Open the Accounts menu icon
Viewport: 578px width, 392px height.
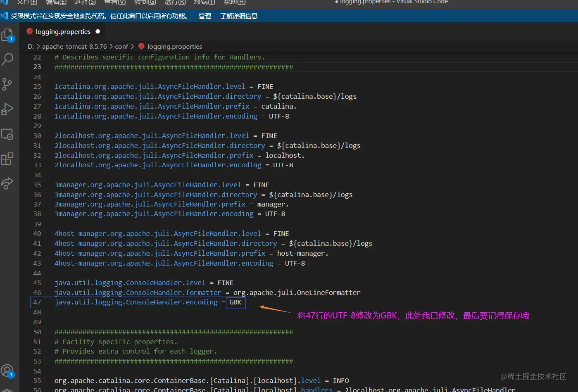(x=7, y=371)
